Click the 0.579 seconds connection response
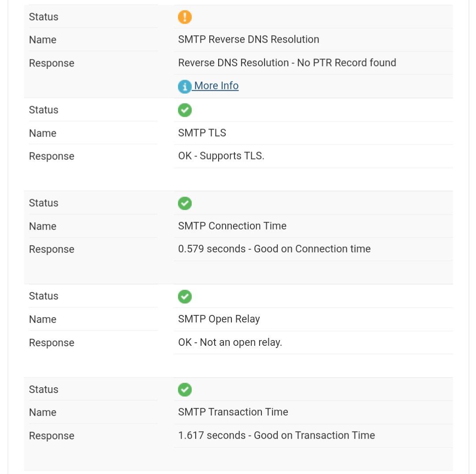Viewport: 476px width, 474px height. (x=274, y=249)
